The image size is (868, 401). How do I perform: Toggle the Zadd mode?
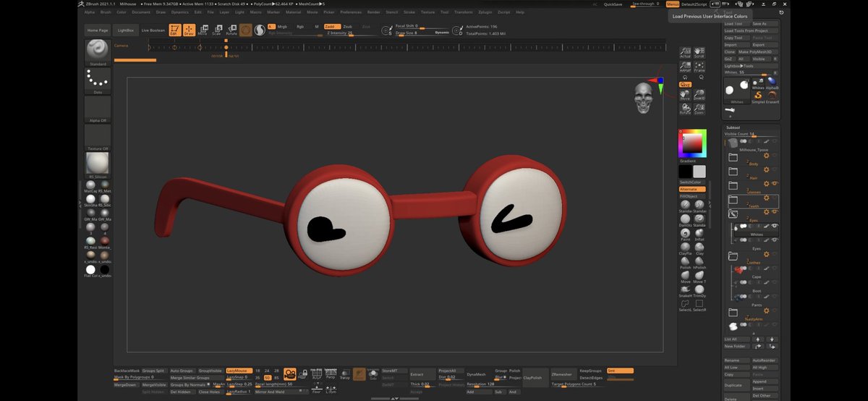click(331, 26)
